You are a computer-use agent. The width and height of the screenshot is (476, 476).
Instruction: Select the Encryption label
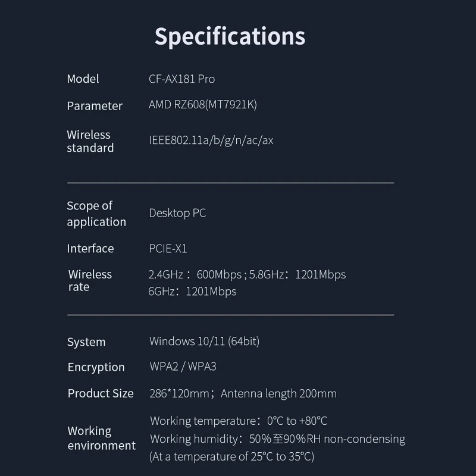[x=96, y=367]
